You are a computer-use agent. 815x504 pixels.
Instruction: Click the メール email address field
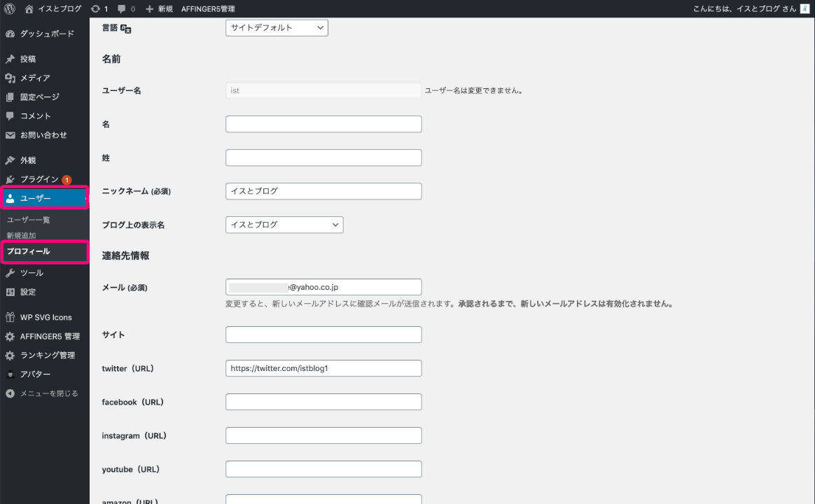323,287
